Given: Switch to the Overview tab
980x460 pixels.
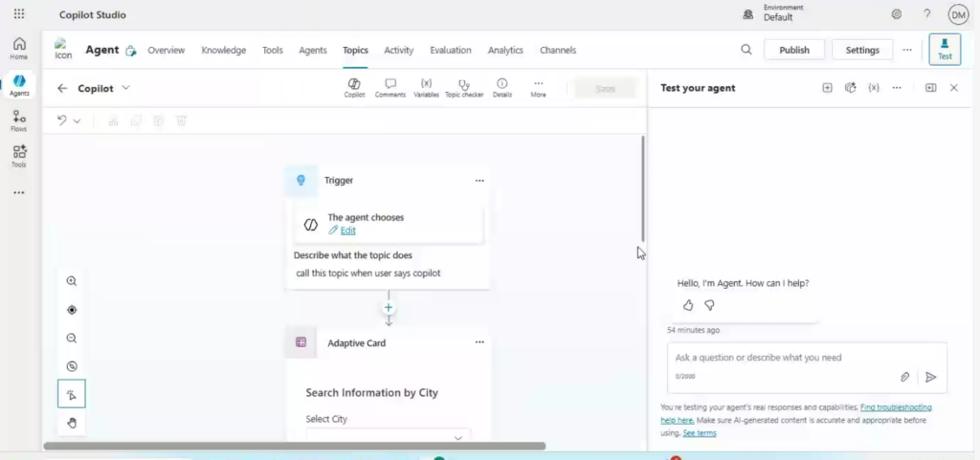Looking at the screenshot, I should tap(167, 50).
